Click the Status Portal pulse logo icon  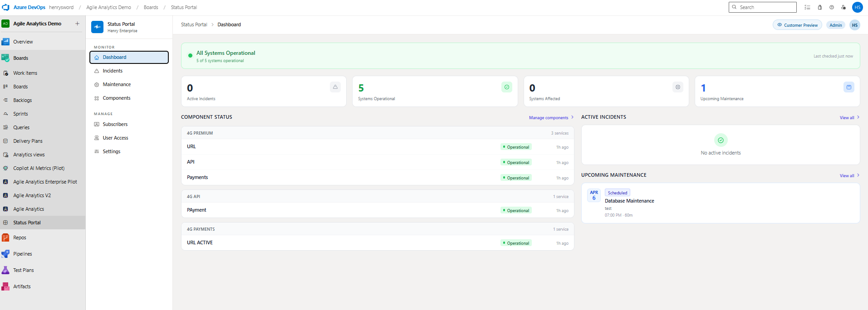pos(97,27)
